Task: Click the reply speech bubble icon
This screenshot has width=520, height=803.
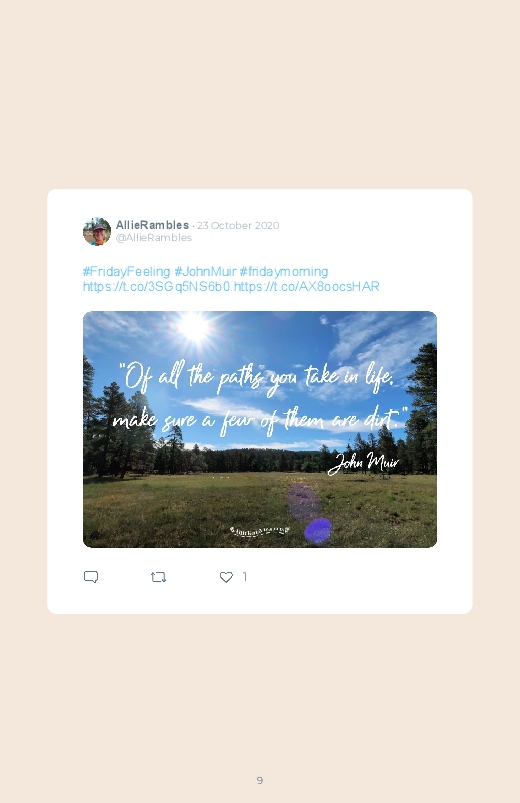Action: pos(91,577)
